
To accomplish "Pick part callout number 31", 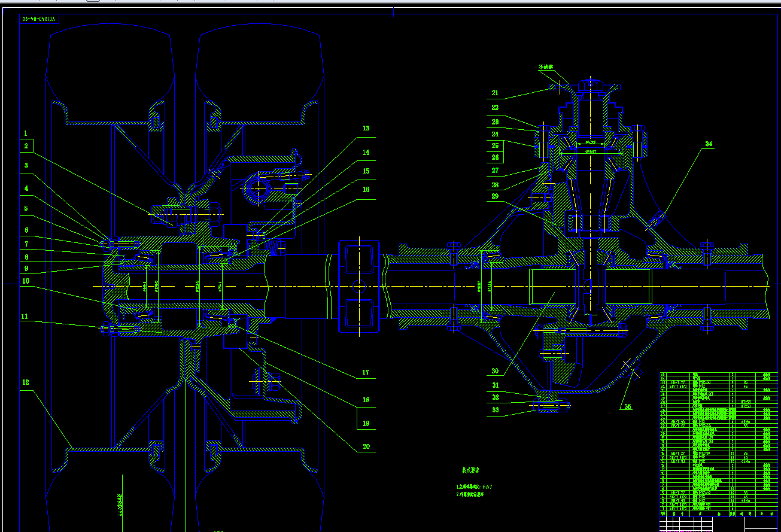I will coord(495,385).
